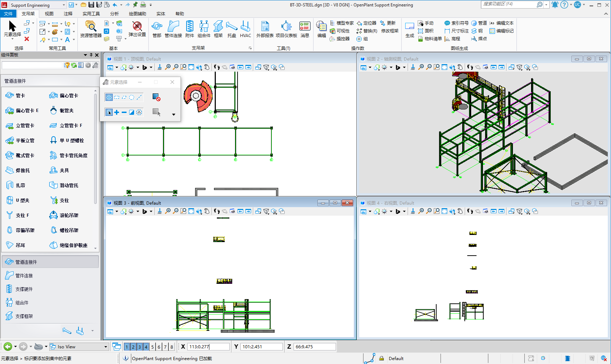Select the HVAC support tool
This screenshot has height=364, width=611.
pyautogui.click(x=245, y=29)
